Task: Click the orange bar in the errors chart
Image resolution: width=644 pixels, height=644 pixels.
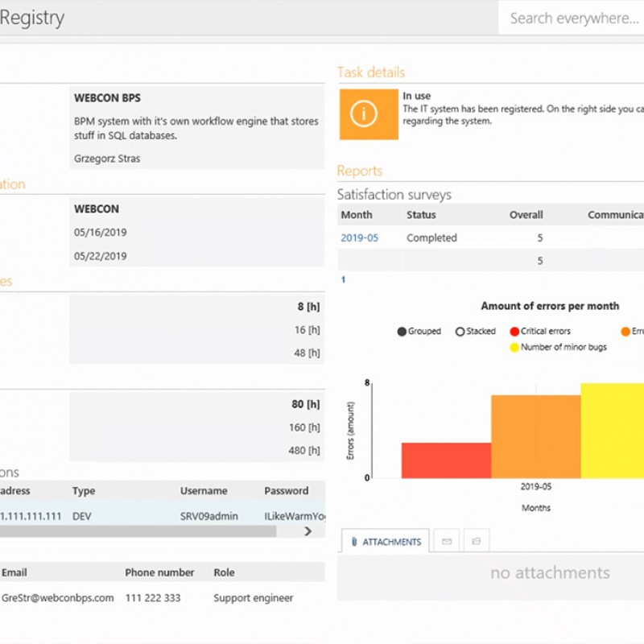Action: [x=535, y=436]
